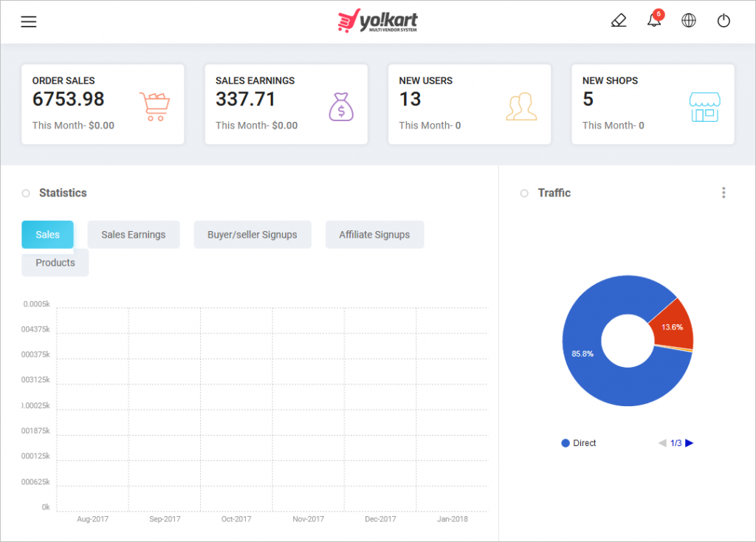Select the Affiliate Signups statistics view

coord(374,234)
